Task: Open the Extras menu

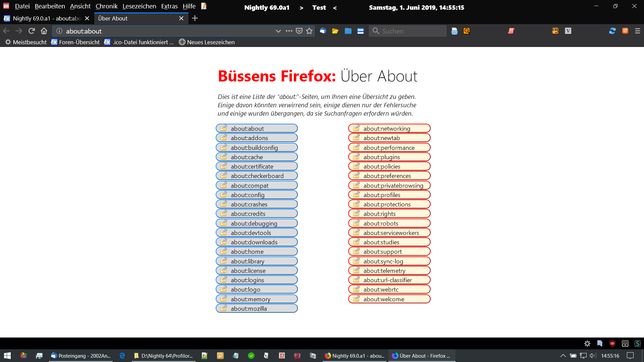Action: tap(169, 6)
